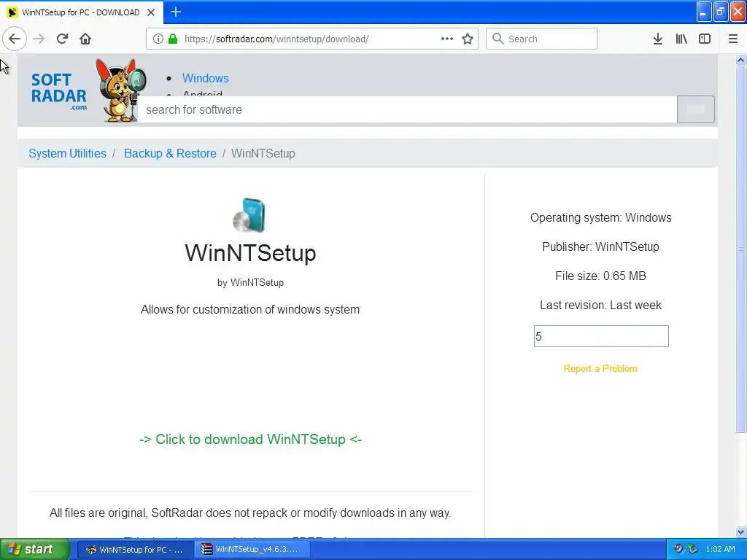Click the WinNTSetup application icon image
Screen dimensions: 747x560
click(249, 215)
